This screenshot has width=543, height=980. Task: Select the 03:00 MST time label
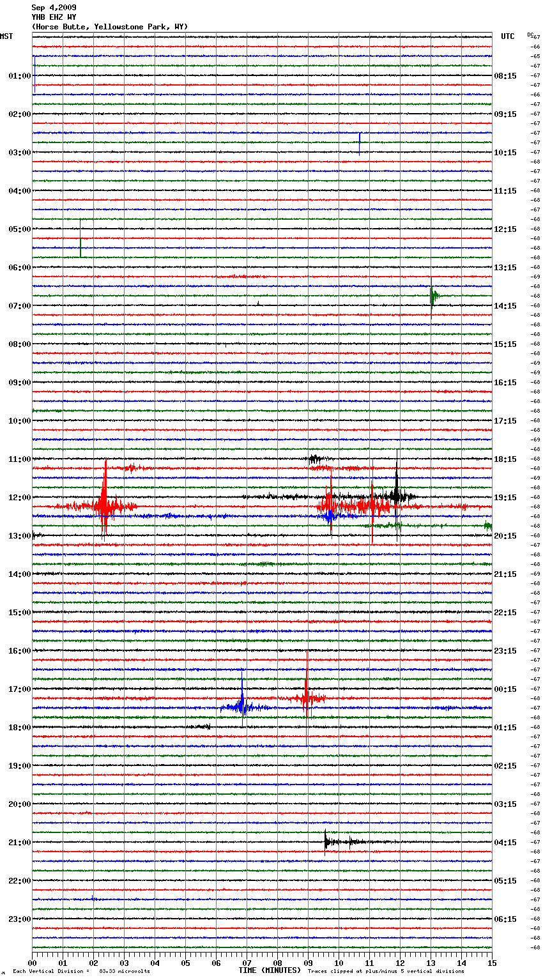(20, 153)
